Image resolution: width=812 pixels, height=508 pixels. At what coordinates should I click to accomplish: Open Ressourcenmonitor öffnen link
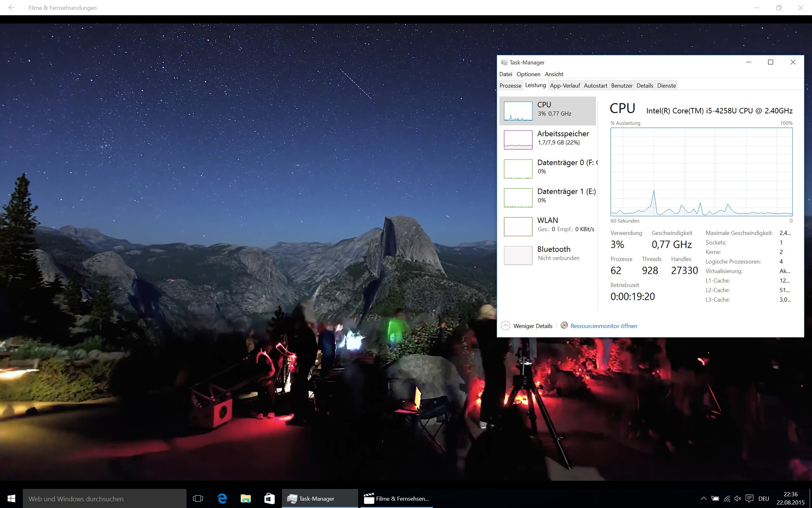[x=604, y=326]
